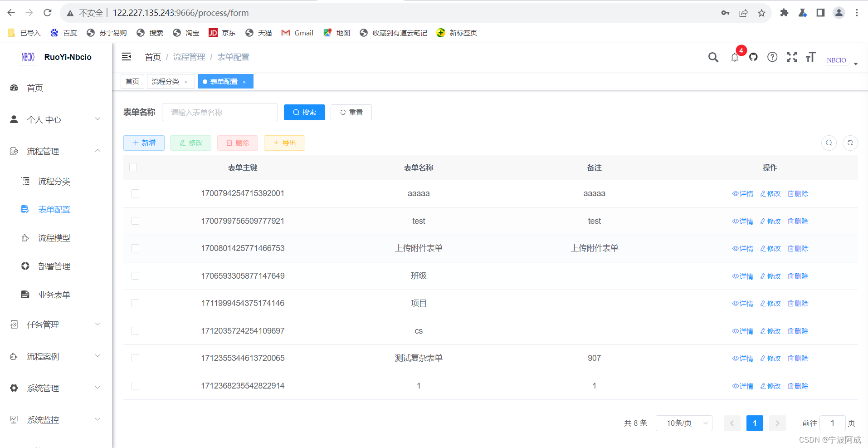
Task: Check the 测试复杂表单 row checkbox
Action: click(x=135, y=358)
